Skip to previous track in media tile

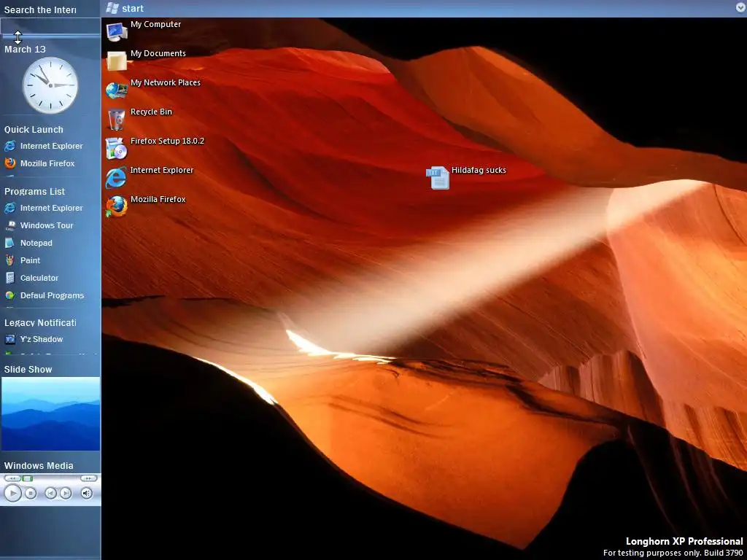pos(50,494)
